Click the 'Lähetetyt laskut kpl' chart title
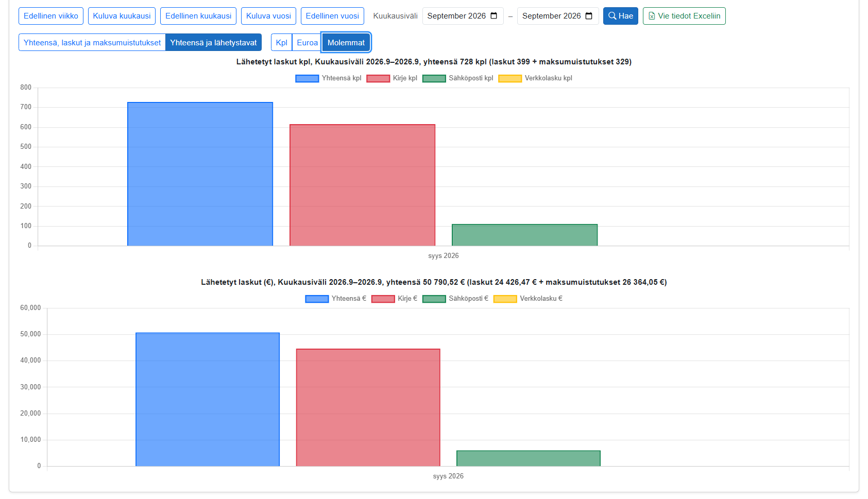The height and width of the screenshot is (499, 868). pos(434,62)
